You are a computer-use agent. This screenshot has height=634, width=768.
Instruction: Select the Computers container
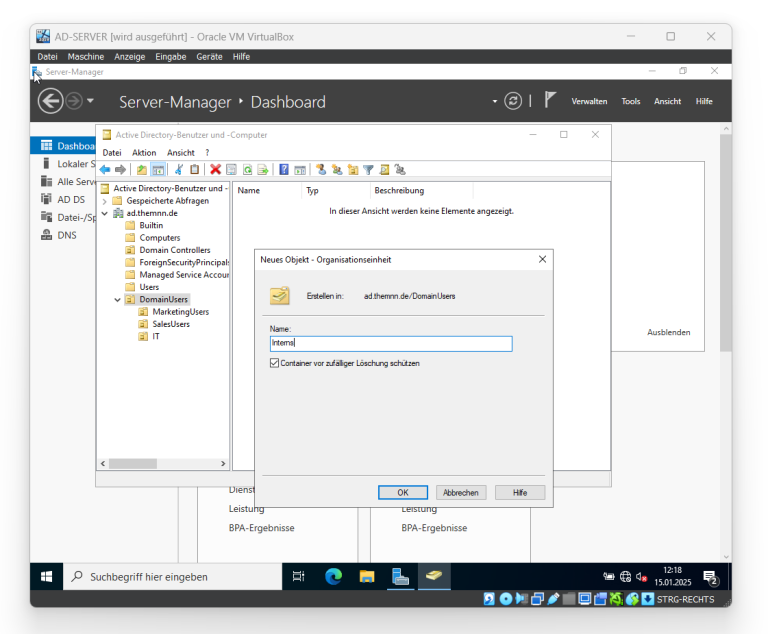click(160, 238)
